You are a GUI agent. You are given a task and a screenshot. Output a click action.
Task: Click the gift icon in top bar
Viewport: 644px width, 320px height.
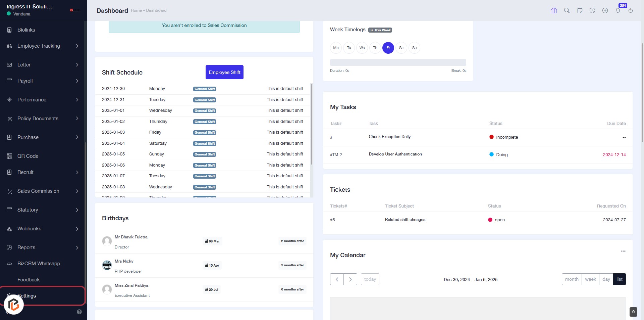click(554, 10)
